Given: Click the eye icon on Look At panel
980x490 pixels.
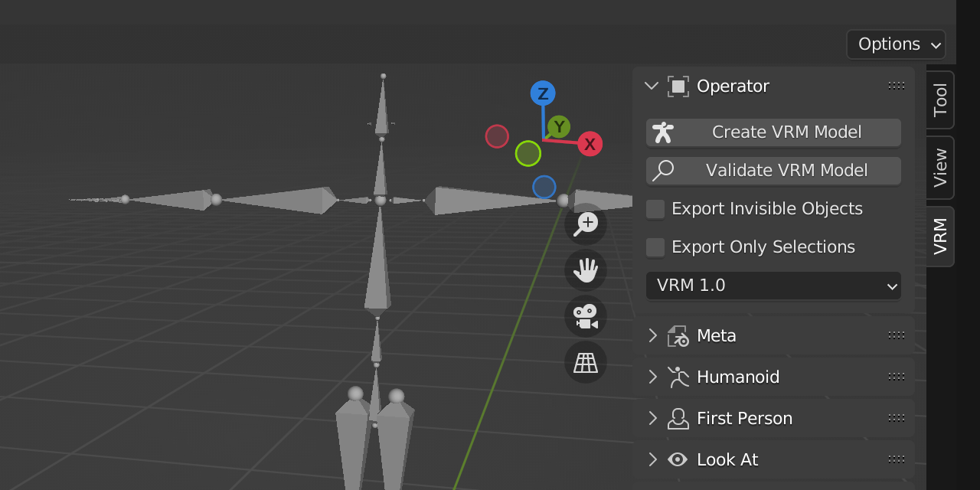Looking at the screenshot, I should point(677,459).
